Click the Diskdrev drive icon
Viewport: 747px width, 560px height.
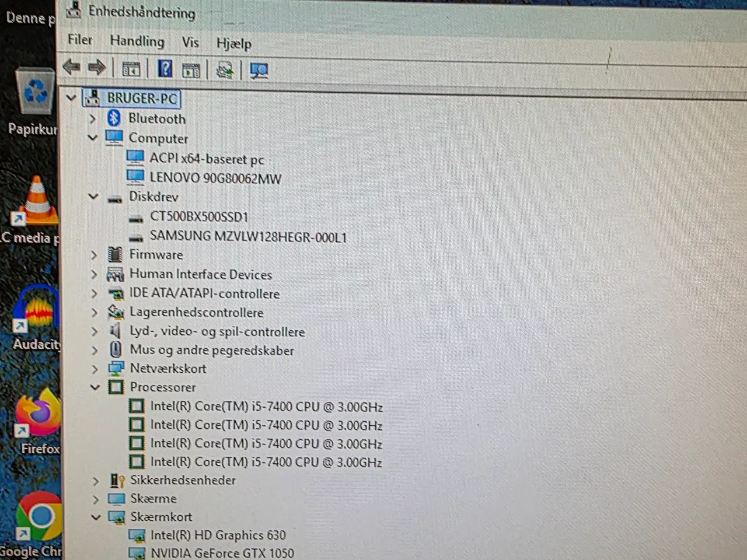(x=114, y=198)
